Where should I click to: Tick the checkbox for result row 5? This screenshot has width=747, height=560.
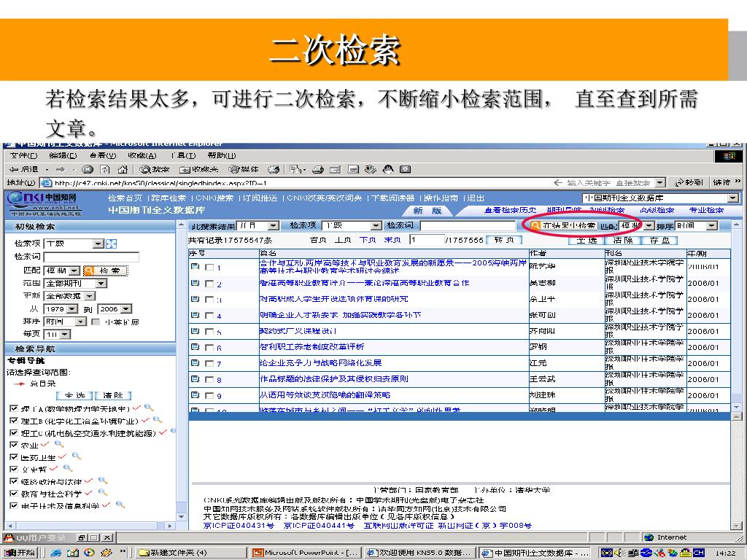click(209, 332)
